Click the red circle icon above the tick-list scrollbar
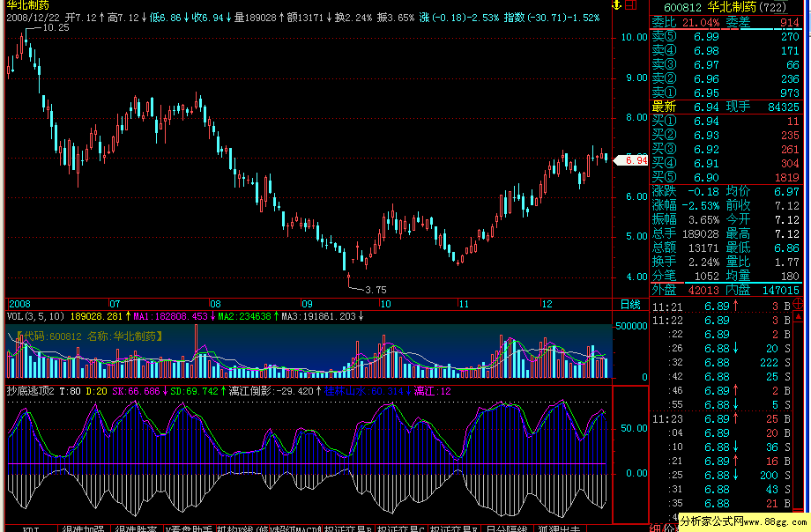Screen dimensions: 811x532 click(798, 305)
